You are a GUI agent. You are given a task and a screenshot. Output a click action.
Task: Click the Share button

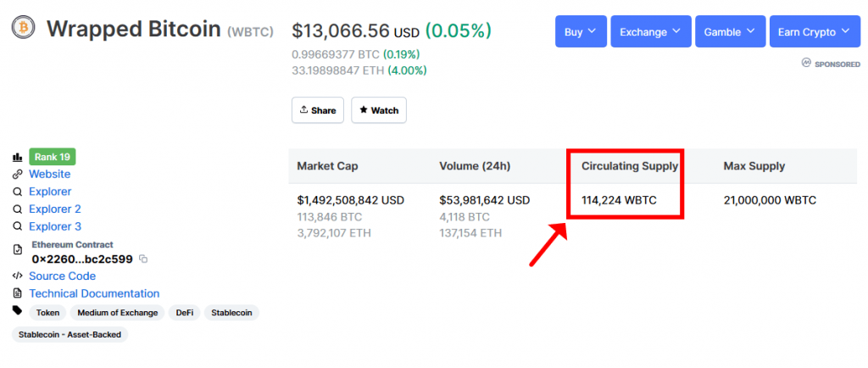pos(318,110)
